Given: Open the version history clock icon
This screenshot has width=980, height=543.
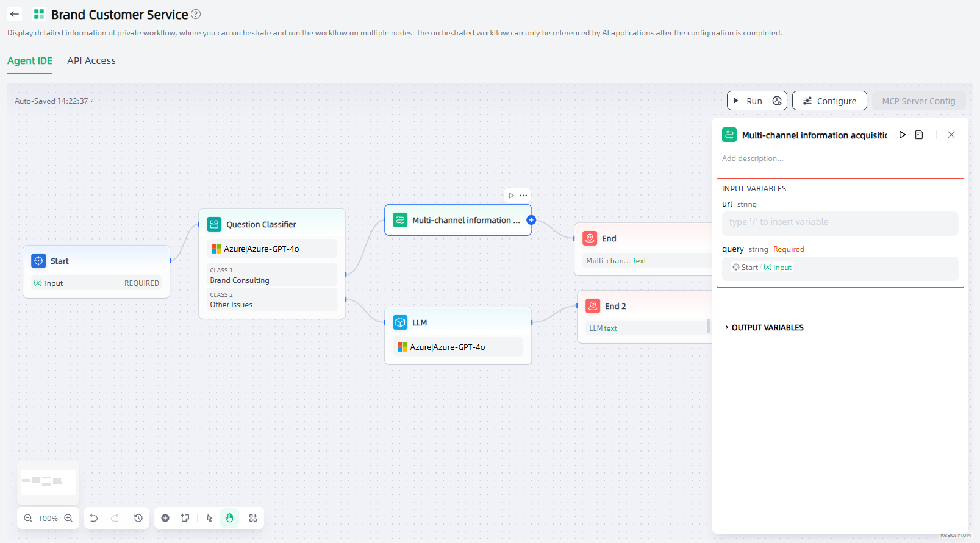Looking at the screenshot, I should pyautogui.click(x=138, y=518).
